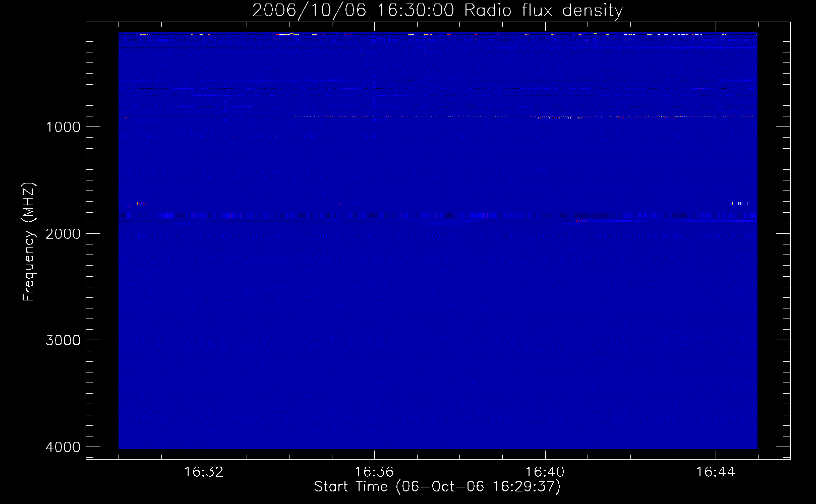Click the "Frequency (MHZ)" y-axis label

(x=29, y=242)
